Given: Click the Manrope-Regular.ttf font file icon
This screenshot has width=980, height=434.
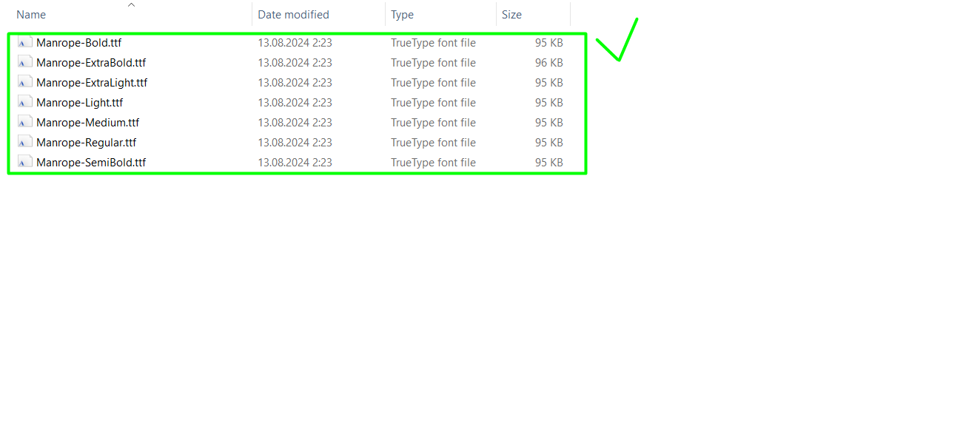Looking at the screenshot, I should point(25,143).
